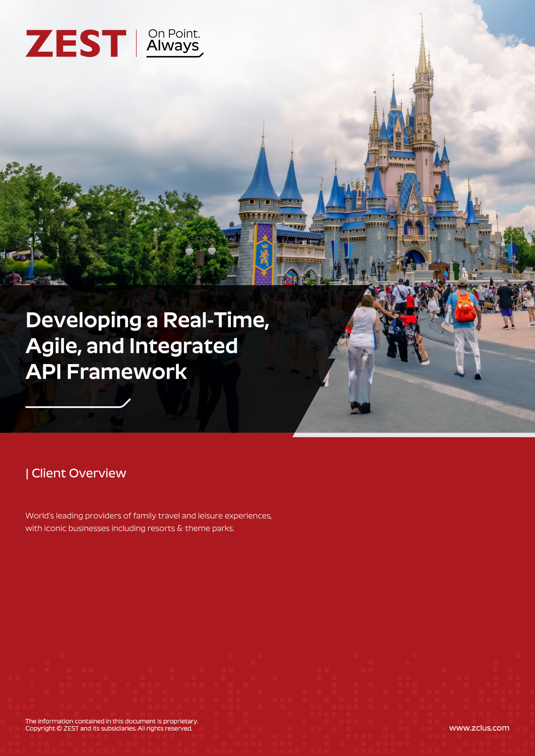This screenshot has height=756, width=535.
Task: Click the clock on the castle facade
Action: 414,208
